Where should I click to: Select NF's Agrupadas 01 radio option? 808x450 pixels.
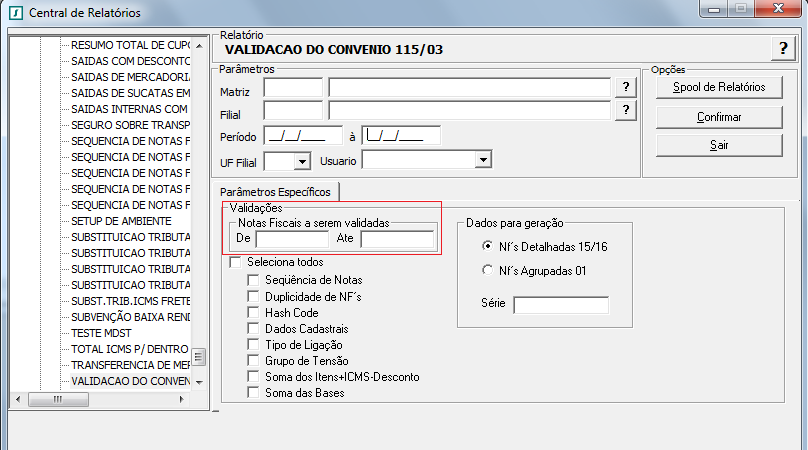(488, 270)
